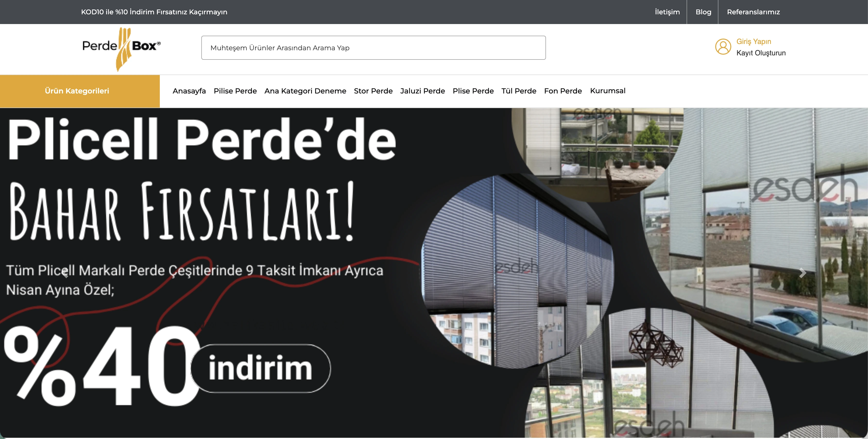The width and height of the screenshot is (868, 439).
Task: Open Referanslarımız page
Action: pyautogui.click(x=753, y=12)
